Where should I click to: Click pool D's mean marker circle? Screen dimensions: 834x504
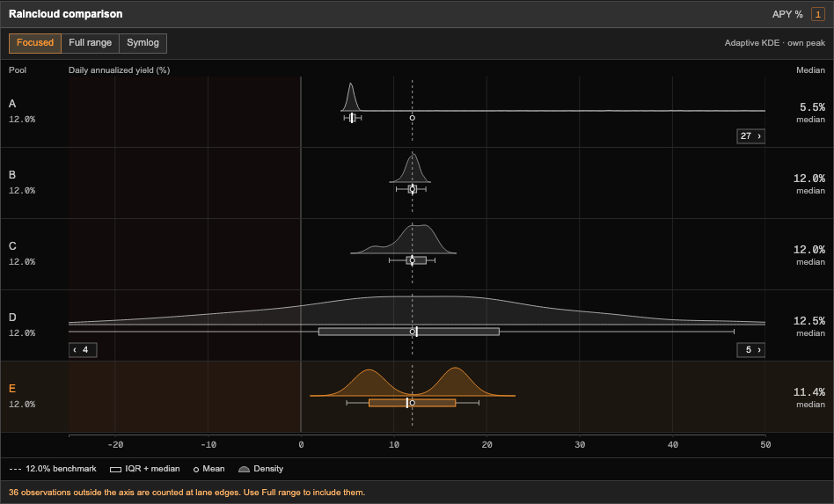(x=413, y=332)
